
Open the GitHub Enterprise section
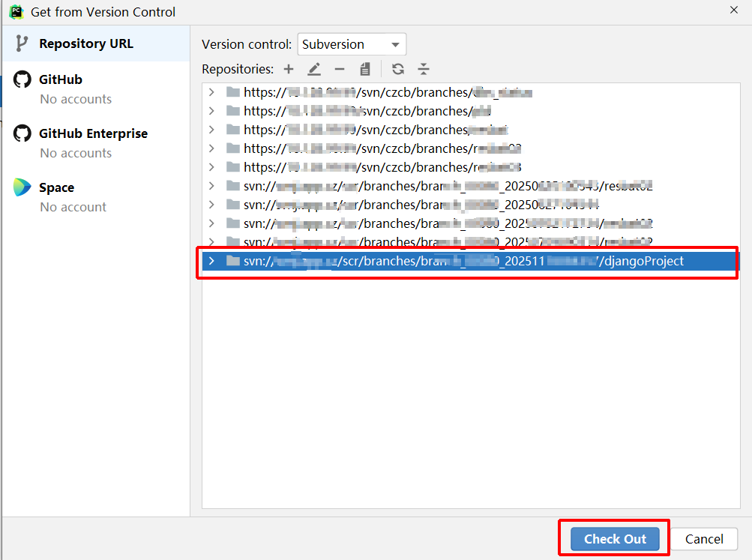click(96, 142)
